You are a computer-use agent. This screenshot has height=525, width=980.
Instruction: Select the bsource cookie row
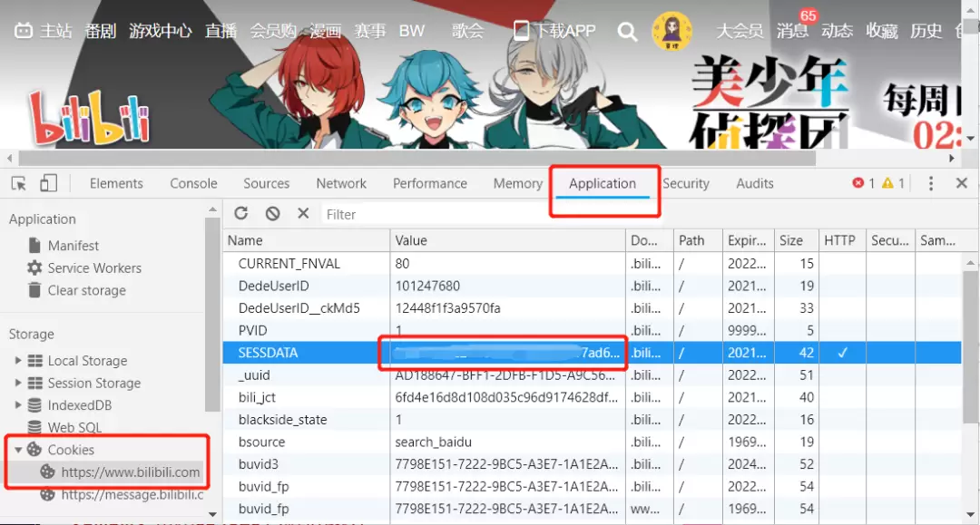592,442
